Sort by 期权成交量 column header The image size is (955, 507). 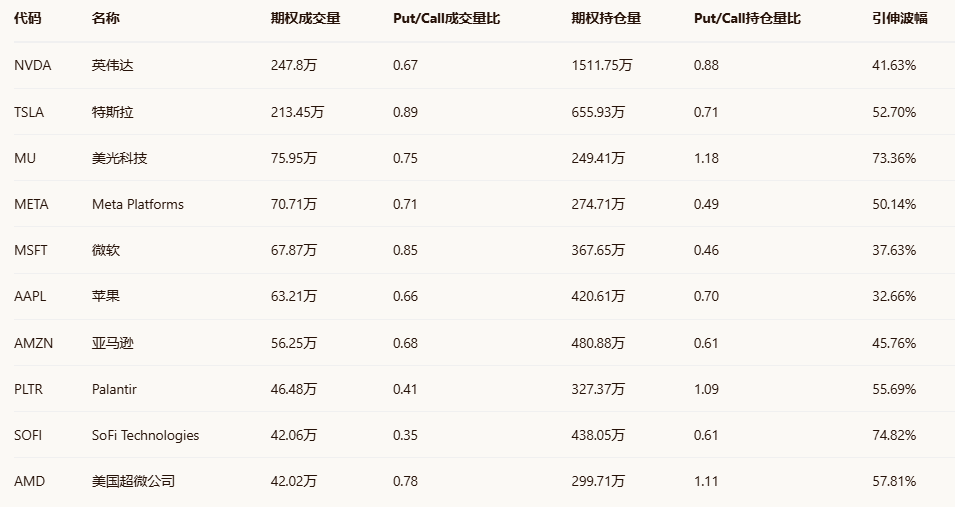pos(305,18)
